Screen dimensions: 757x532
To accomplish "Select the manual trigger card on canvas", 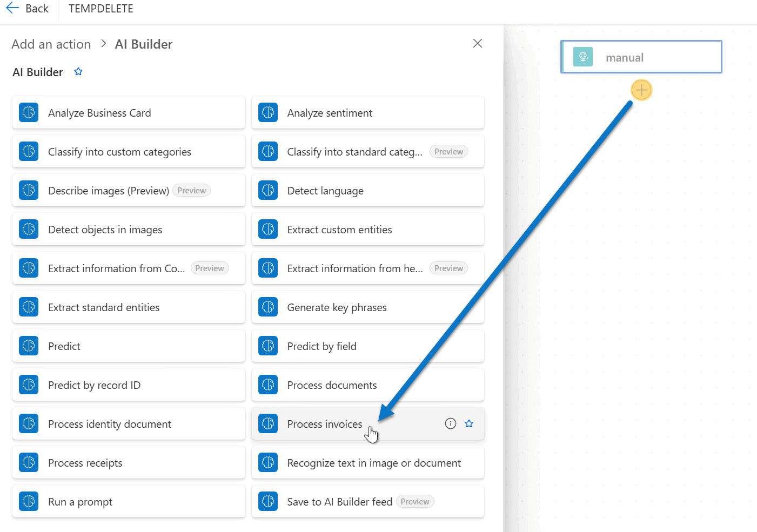I will [641, 57].
